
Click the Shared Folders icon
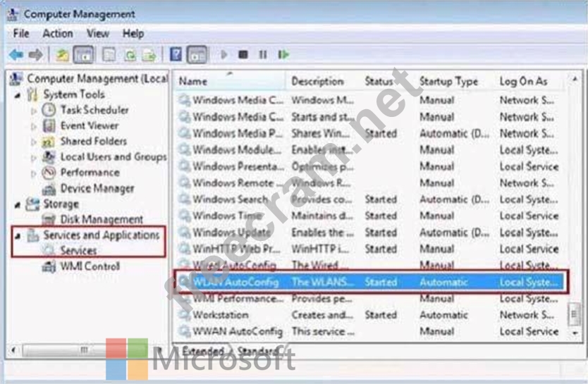[49, 141]
